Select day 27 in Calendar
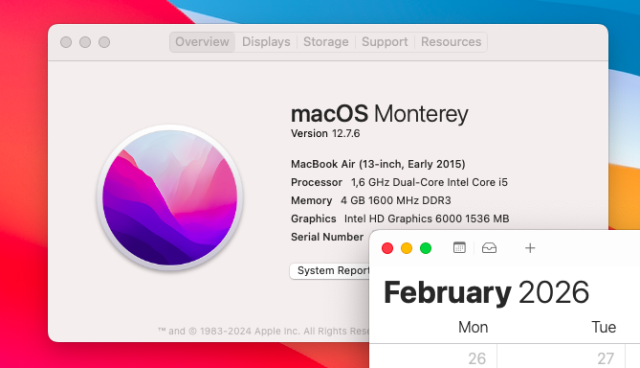 pyautogui.click(x=606, y=358)
